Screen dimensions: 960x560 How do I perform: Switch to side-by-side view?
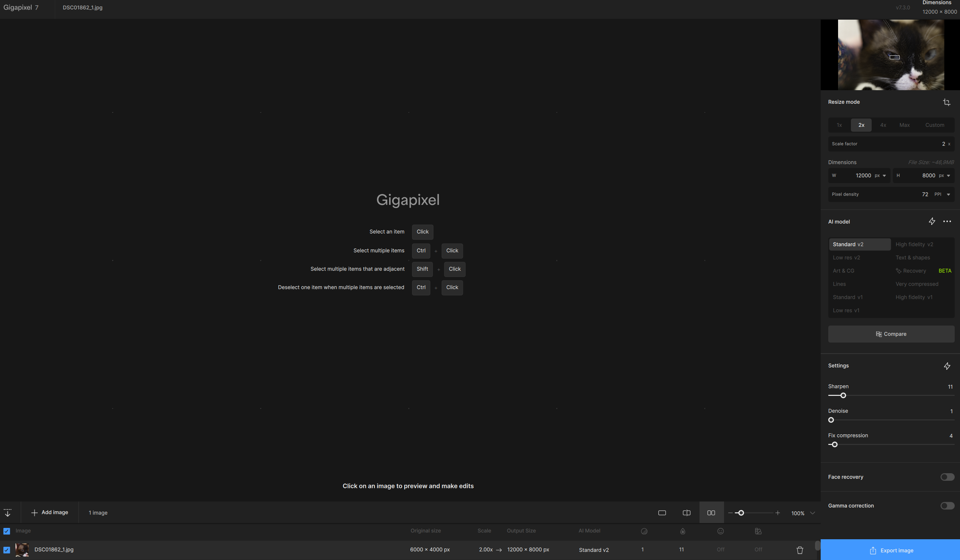click(x=711, y=513)
